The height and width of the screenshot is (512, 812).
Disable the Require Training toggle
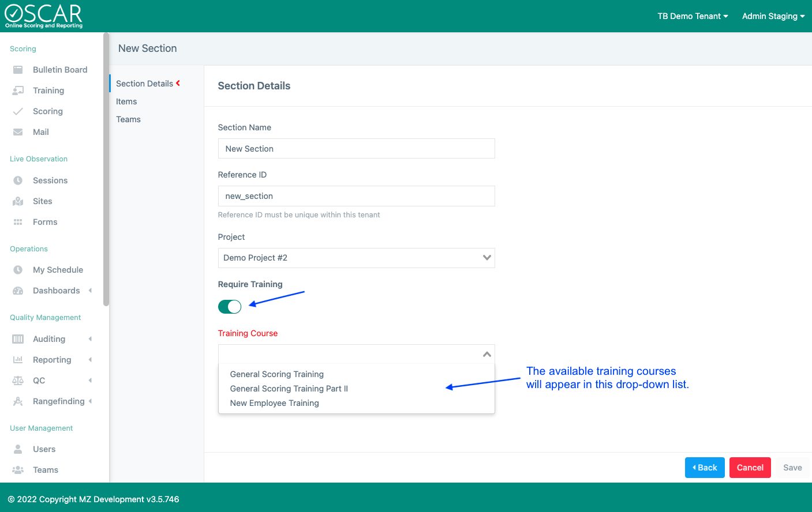(230, 307)
